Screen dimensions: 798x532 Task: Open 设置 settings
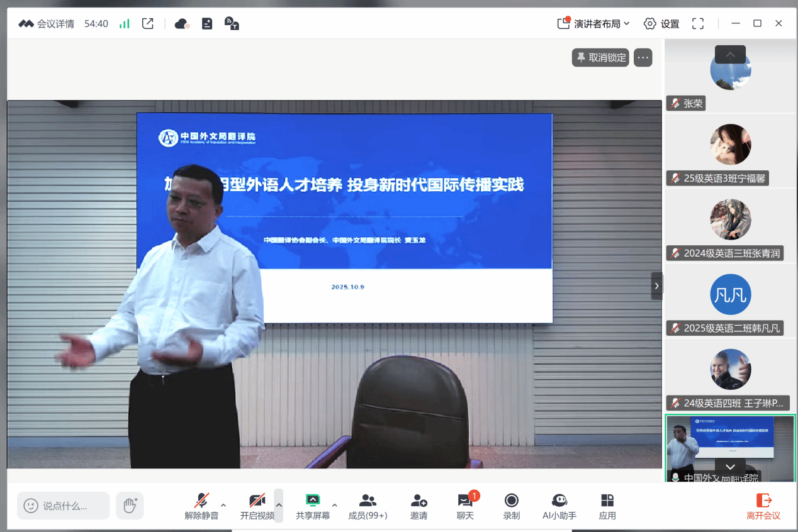pos(661,24)
